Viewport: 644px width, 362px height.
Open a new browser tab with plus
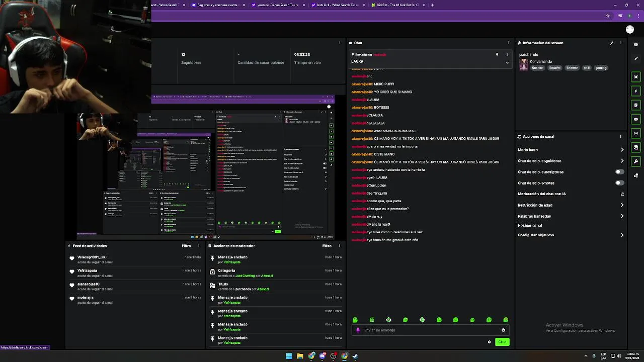pos(433,5)
